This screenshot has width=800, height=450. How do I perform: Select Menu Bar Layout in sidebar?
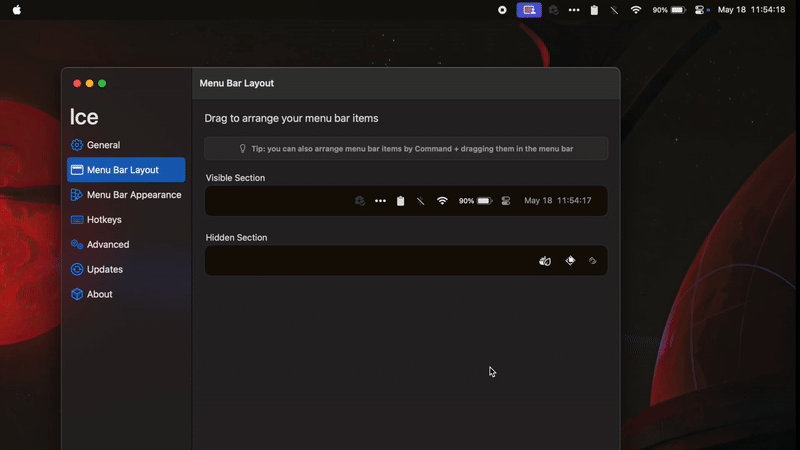pos(126,170)
